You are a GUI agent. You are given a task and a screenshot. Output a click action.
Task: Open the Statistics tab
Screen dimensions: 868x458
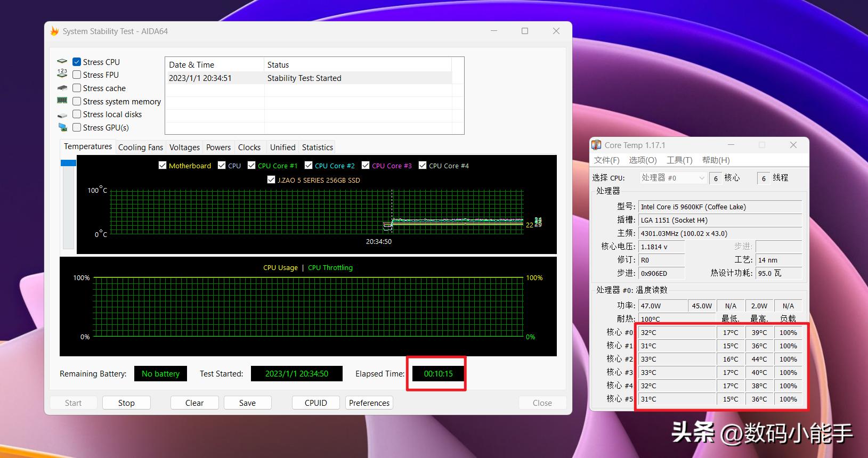tap(317, 148)
